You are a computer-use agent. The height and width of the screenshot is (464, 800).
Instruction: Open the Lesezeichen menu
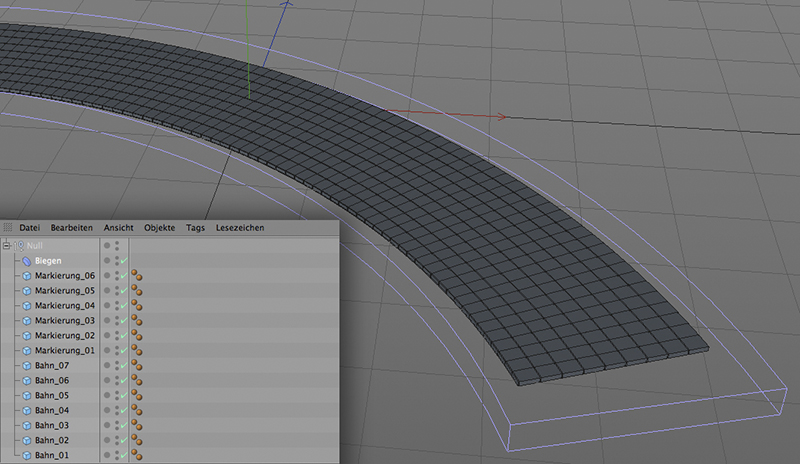click(x=240, y=228)
